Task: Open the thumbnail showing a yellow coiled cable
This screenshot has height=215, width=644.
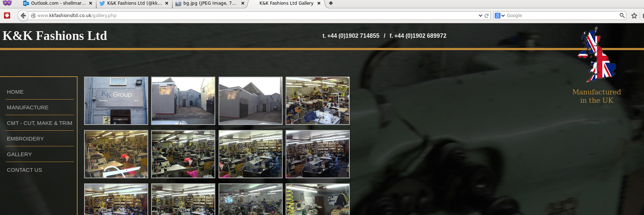Action: coord(317,199)
